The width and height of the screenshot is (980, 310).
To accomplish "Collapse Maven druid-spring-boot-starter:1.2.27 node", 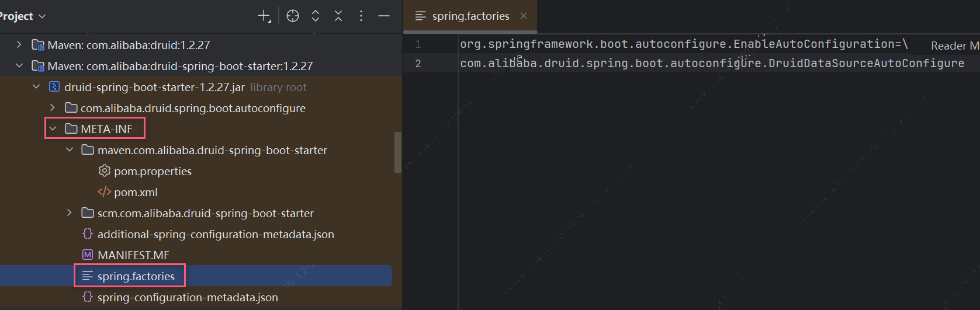I will pos(19,65).
